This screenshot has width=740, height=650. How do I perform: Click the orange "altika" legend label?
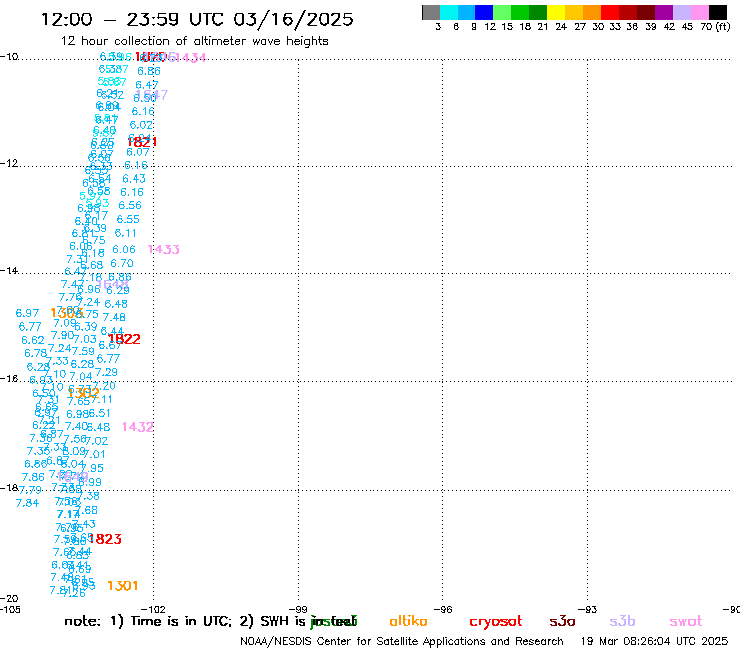click(408, 621)
